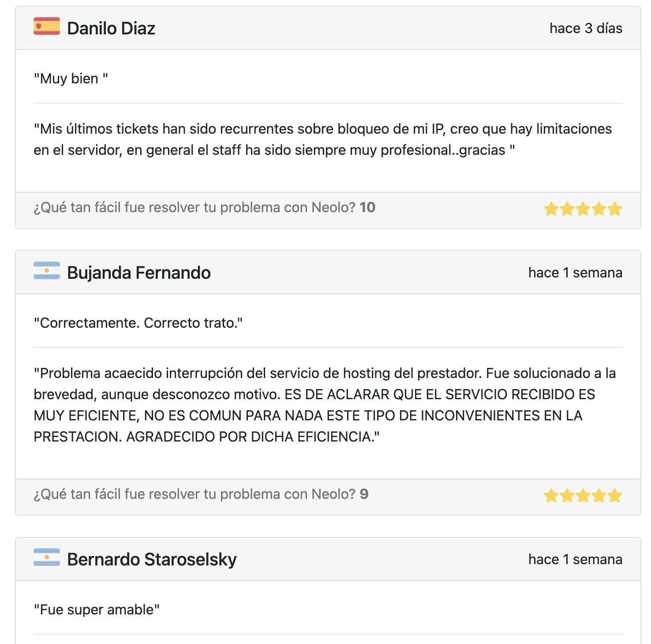This screenshot has height=644, width=651.
Task: Click the first star in Bujanda Fernando's rating
Action: (551, 496)
